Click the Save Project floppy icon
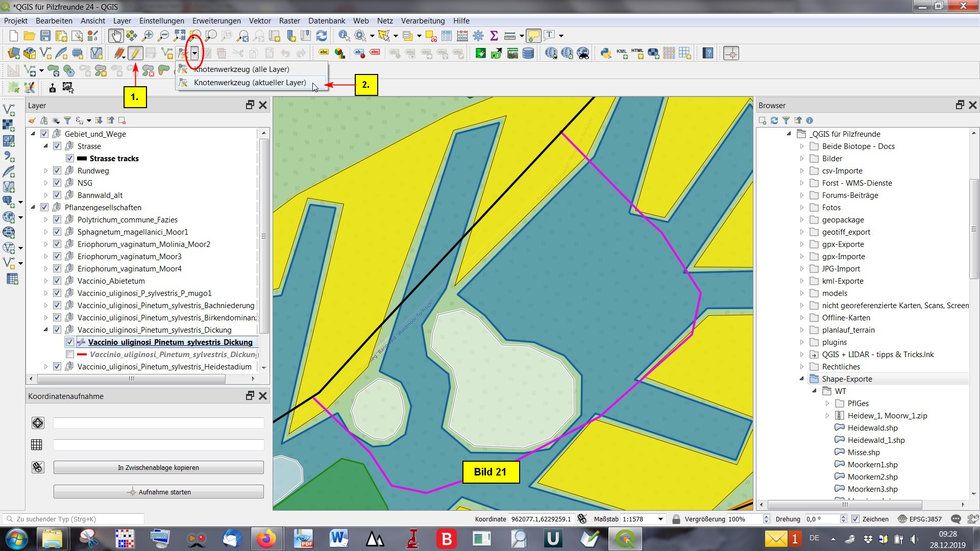The height and width of the screenshot is (551, 980). pyautogui.click(x=45, y=36)
